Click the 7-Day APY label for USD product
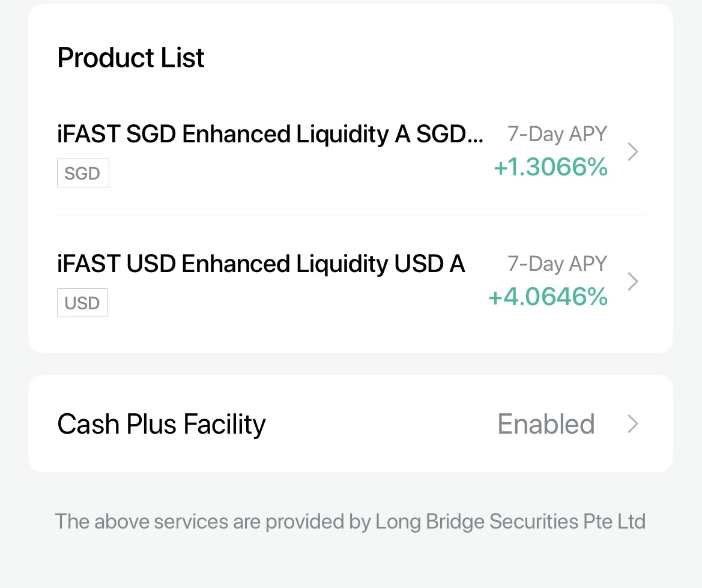The height and width of the screenshot is (588, 702). (557, 264)
